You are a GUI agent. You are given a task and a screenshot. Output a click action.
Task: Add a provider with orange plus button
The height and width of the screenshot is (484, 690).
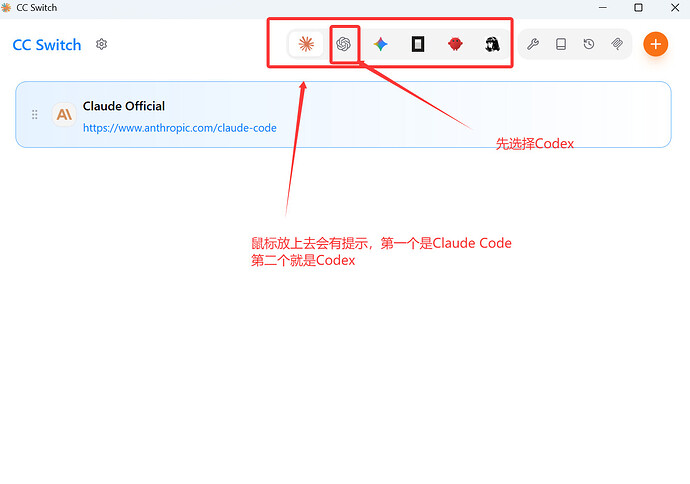tap(656, 44)
